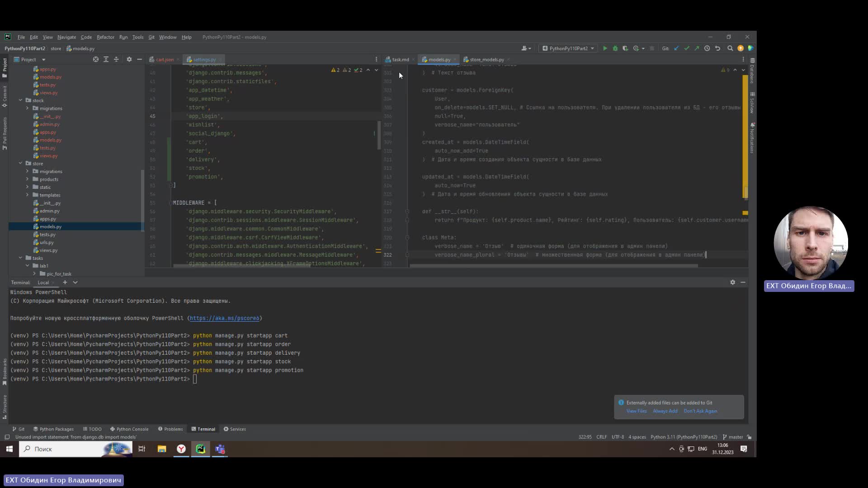Expand the products folder
Image resolution: width=868 pixels, height=488 pixels.
tap(27, 179)
